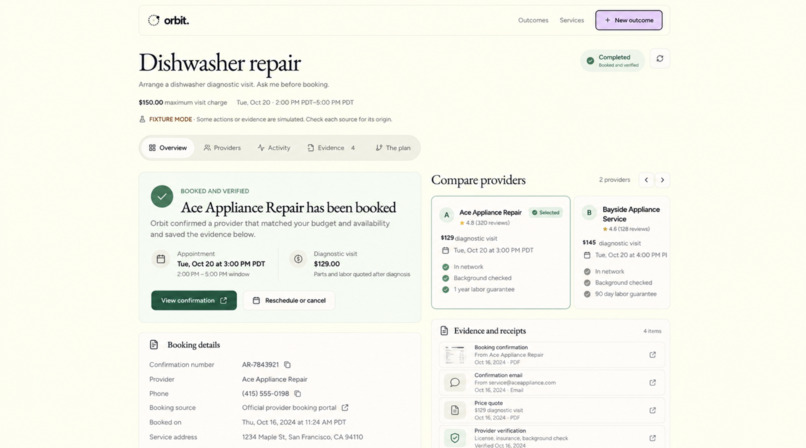
Task: Copy the phone number (415) 555-0198
Action: [298, 394]
